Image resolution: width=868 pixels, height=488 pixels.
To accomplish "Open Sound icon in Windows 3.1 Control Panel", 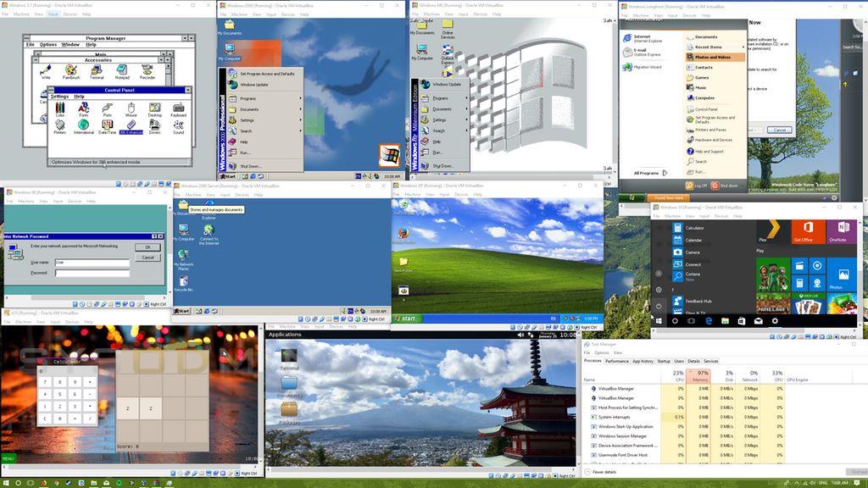I will (178, 127).
